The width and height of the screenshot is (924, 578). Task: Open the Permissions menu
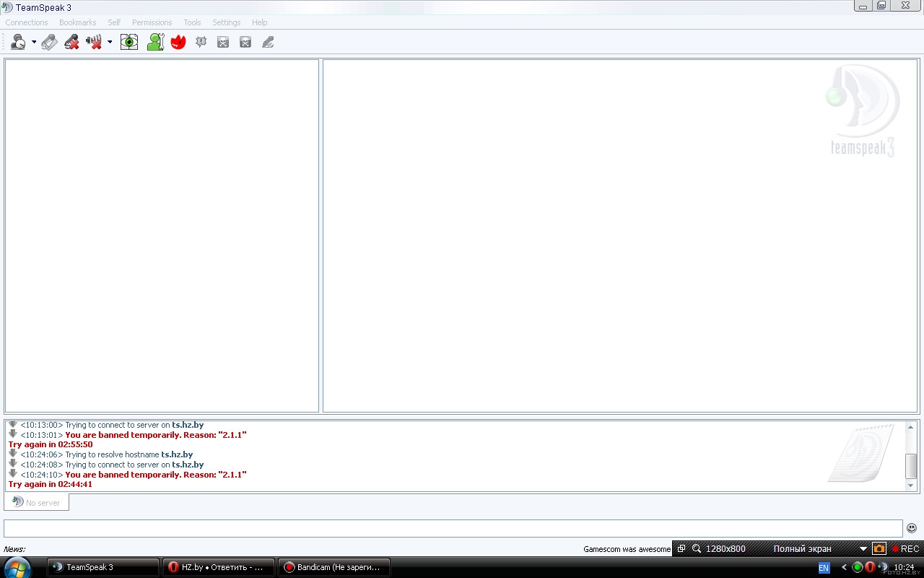(x=152, y=22)
